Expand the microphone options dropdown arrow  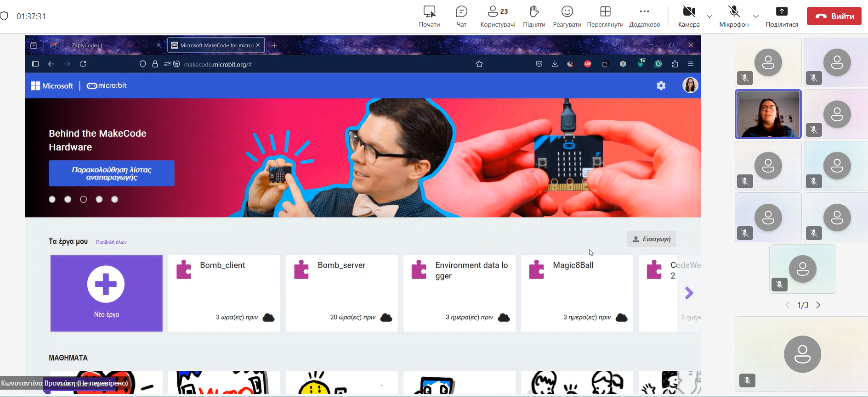click(756, 17)
